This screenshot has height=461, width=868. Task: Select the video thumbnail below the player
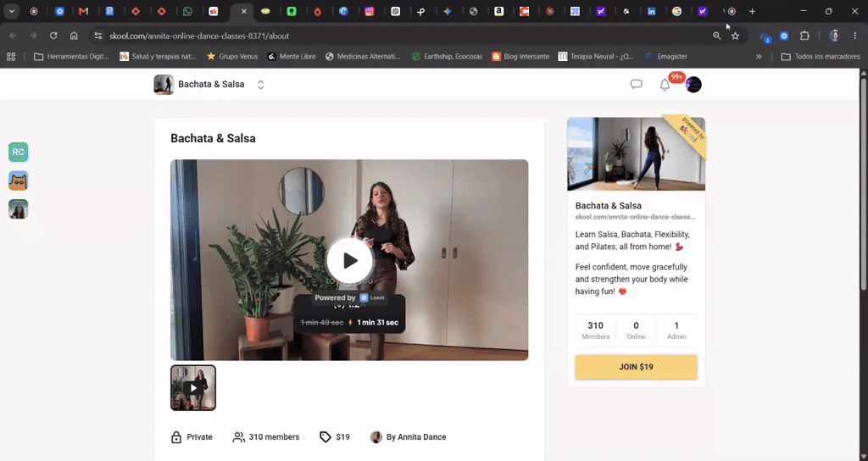coord(193,388)
